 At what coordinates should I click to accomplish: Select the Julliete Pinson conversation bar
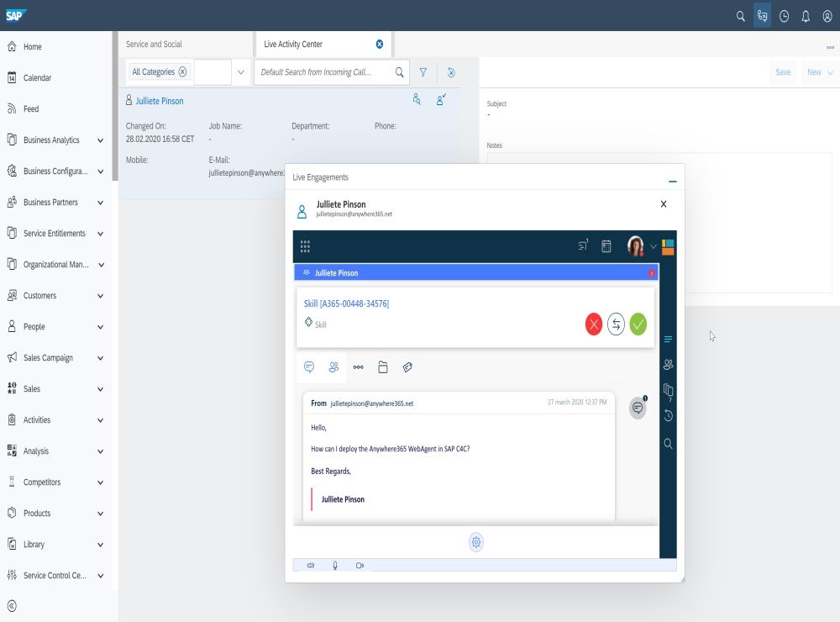click(475, 272)
